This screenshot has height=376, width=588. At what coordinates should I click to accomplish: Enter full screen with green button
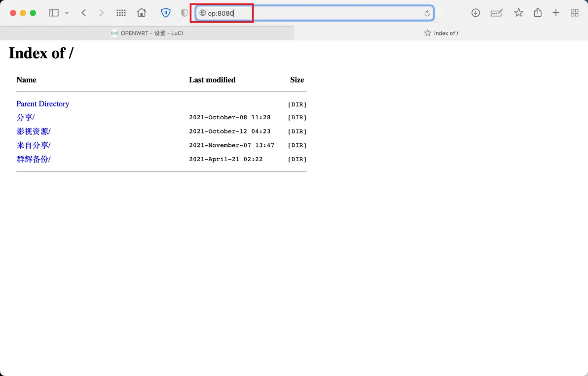point(33,13)
